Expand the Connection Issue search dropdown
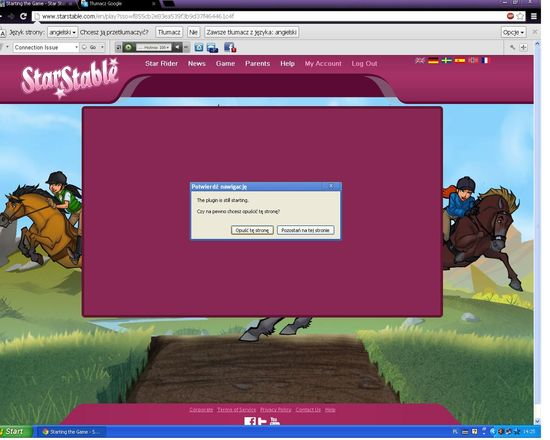 (76, 47)
